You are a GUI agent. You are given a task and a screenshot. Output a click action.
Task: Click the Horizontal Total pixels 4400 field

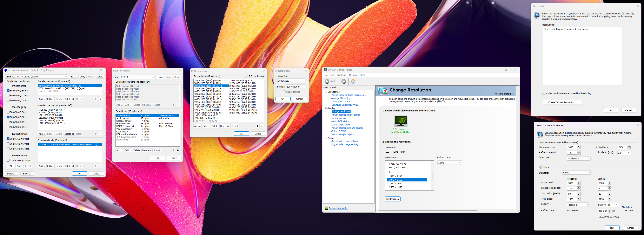572,199
